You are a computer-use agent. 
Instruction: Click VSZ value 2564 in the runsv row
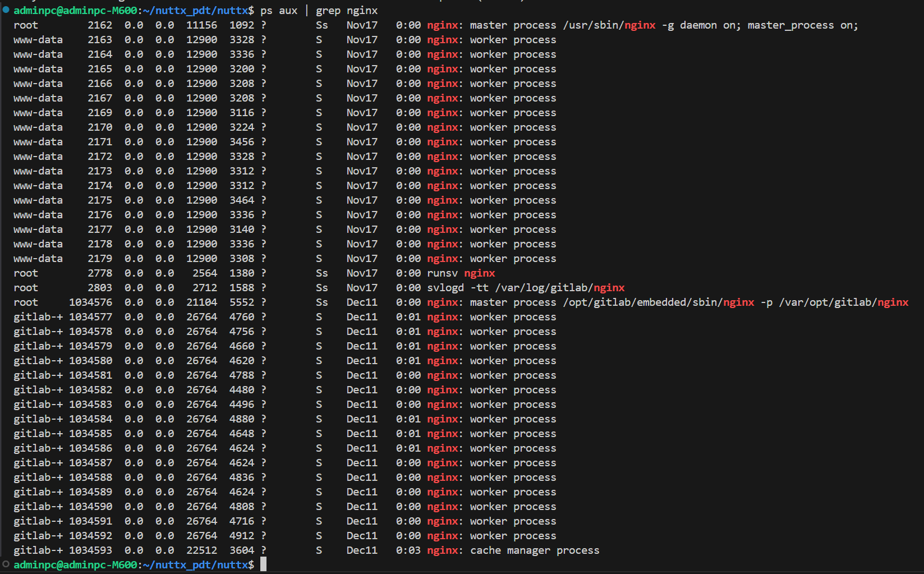coord(205,273)
